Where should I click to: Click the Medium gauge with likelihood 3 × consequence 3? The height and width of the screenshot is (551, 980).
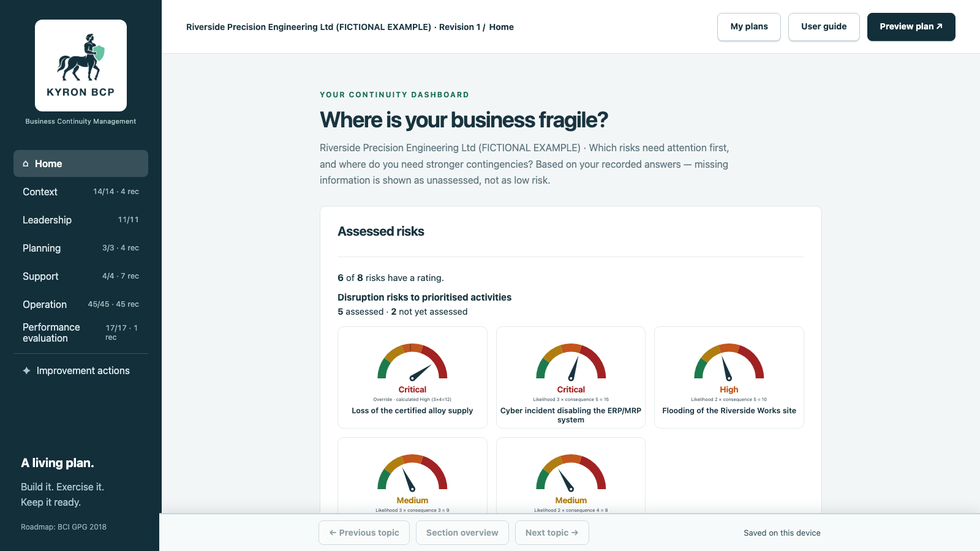pos(412,472)
